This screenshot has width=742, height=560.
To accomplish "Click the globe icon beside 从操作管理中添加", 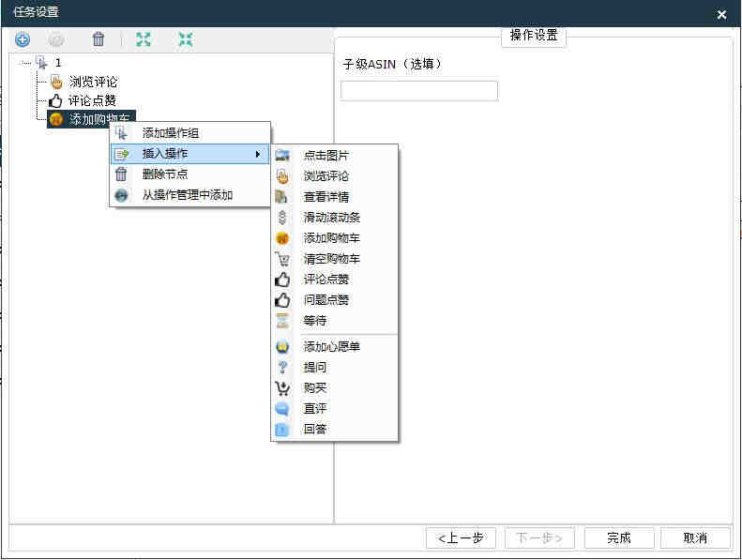I will [121, 195].
